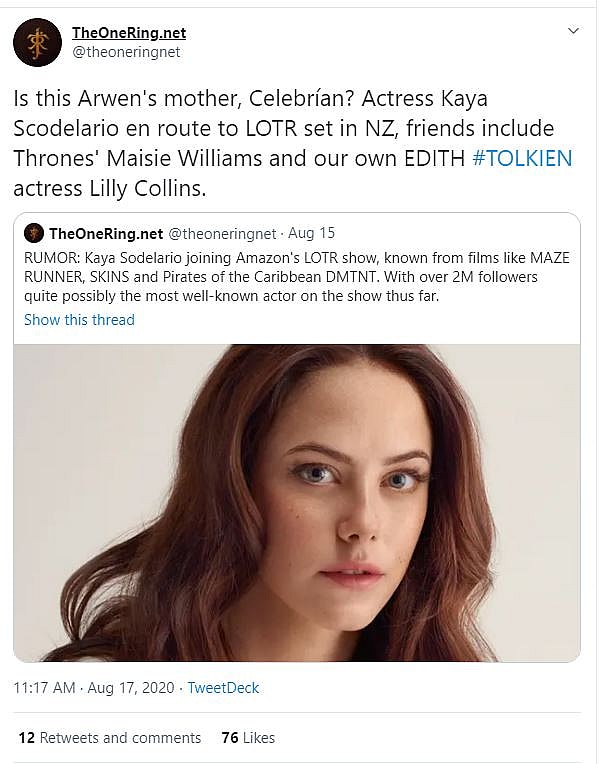601x764 pixels.
Task: View the 12 Retweets and comments
Action: pos(110,738)
